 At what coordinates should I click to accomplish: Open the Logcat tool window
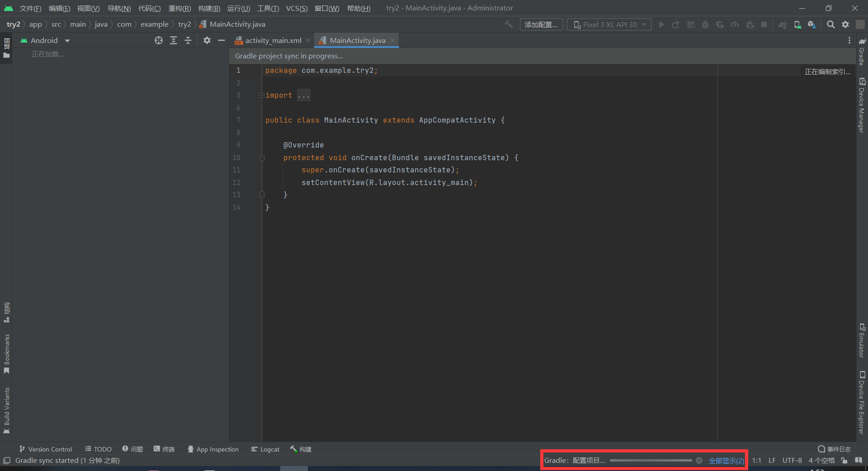pos(265,449)
